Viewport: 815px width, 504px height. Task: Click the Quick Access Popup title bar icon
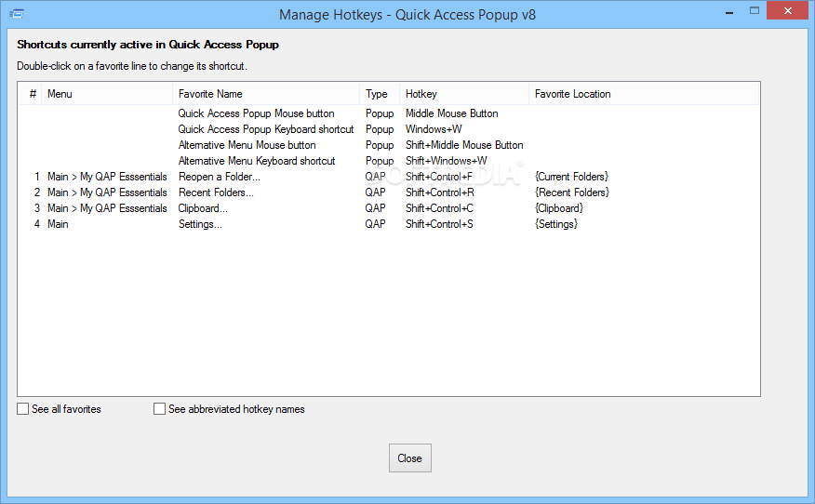click(17, 14)
